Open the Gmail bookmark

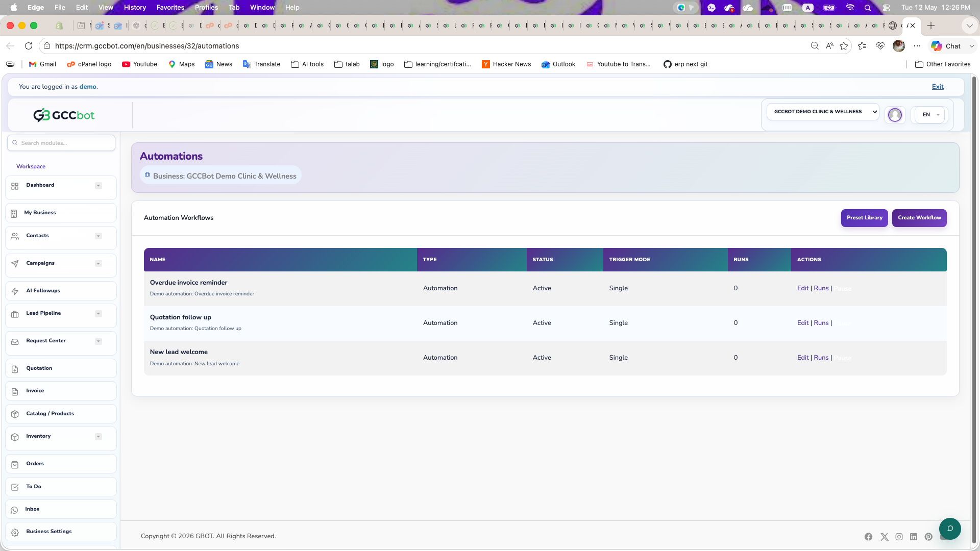[x=42, y=64]
